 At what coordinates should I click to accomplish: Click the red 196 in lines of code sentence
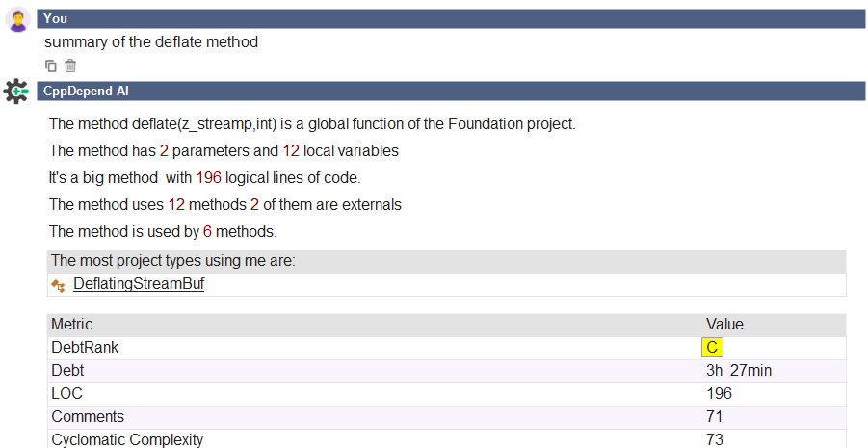[209, 178]
